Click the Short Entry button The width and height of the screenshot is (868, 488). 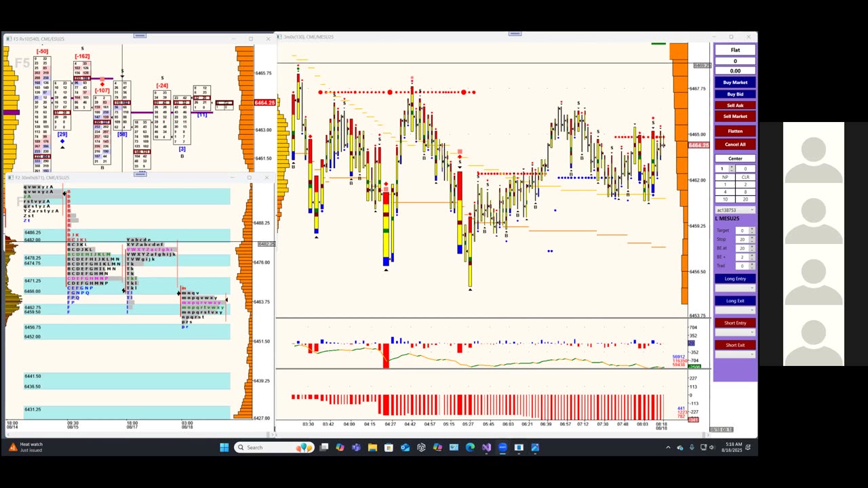(x=735, y=323)
